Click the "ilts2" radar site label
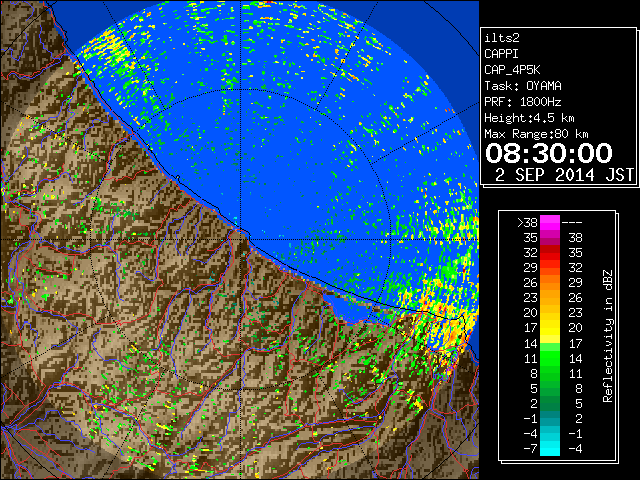640x480 pixels. 502,38
